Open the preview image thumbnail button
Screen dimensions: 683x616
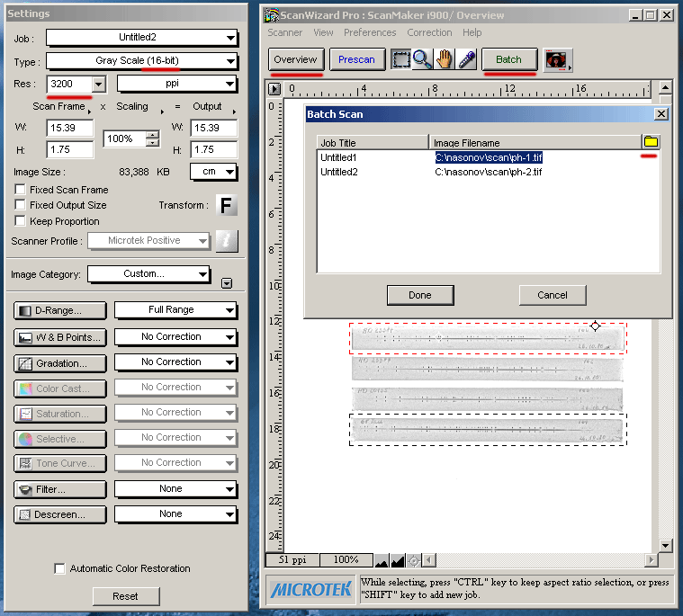557,60
